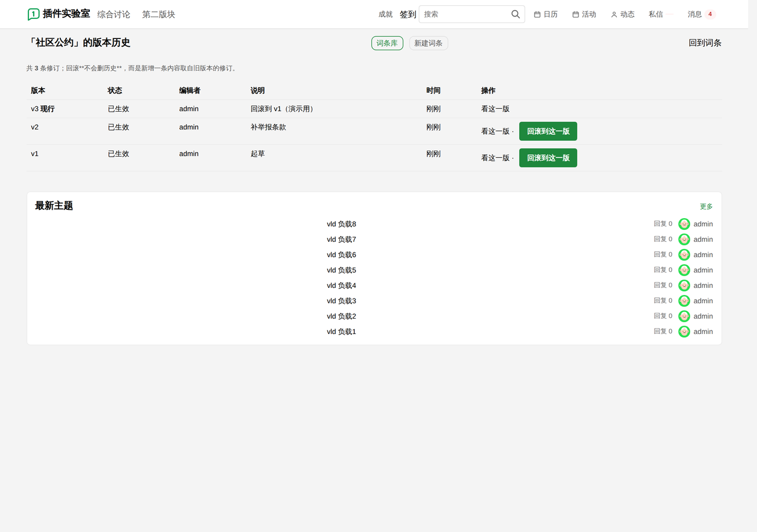
Task: View version v2 via 看这一版
Action: (495, 131)
